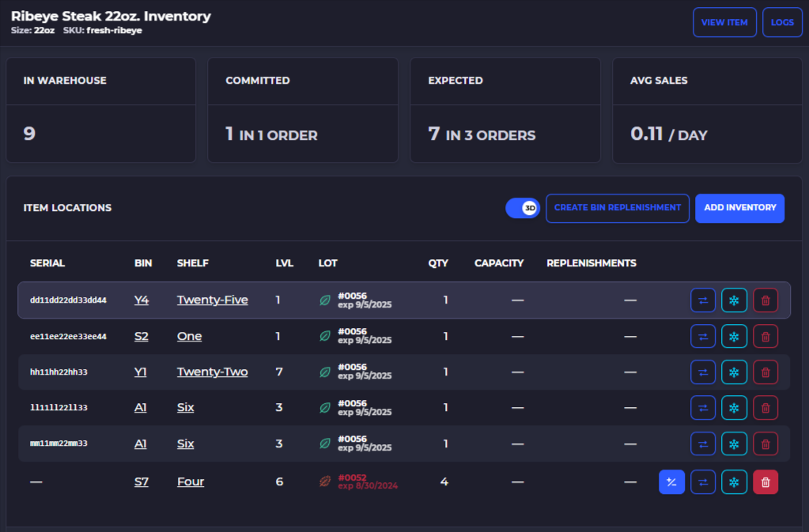Open bin S7 link
Screen dimensions: 809x532
142,482
